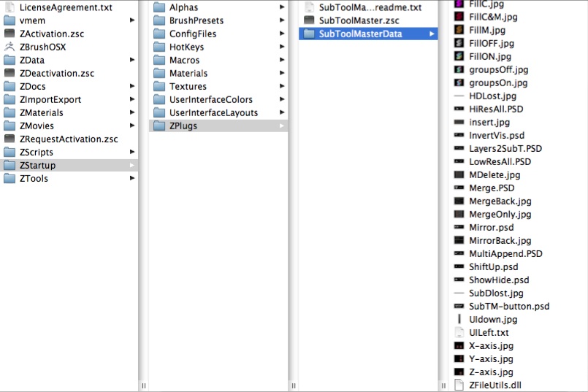The width and height of the screenshot is (588, 392).
Task: Expand the ZScripts folder arrow
Action: (x=132, y=152)
